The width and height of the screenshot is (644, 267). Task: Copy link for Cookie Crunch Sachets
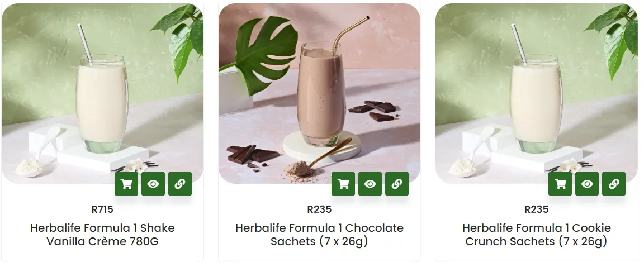pos(614,184)
